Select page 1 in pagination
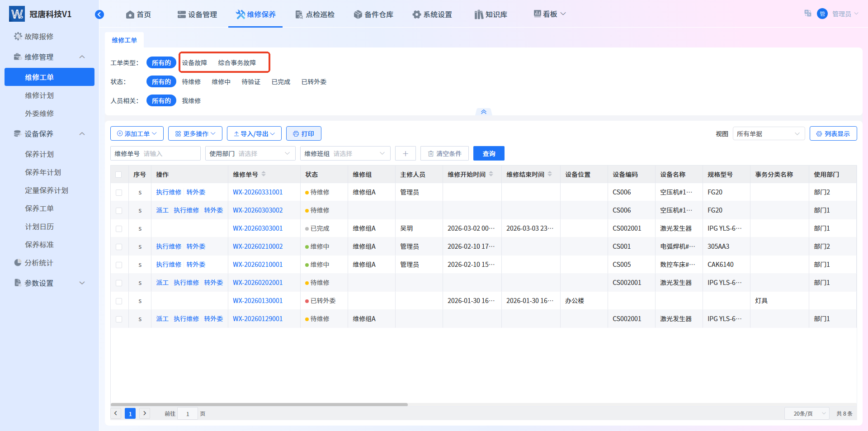The image size is (868, 431). click(130, 413)
